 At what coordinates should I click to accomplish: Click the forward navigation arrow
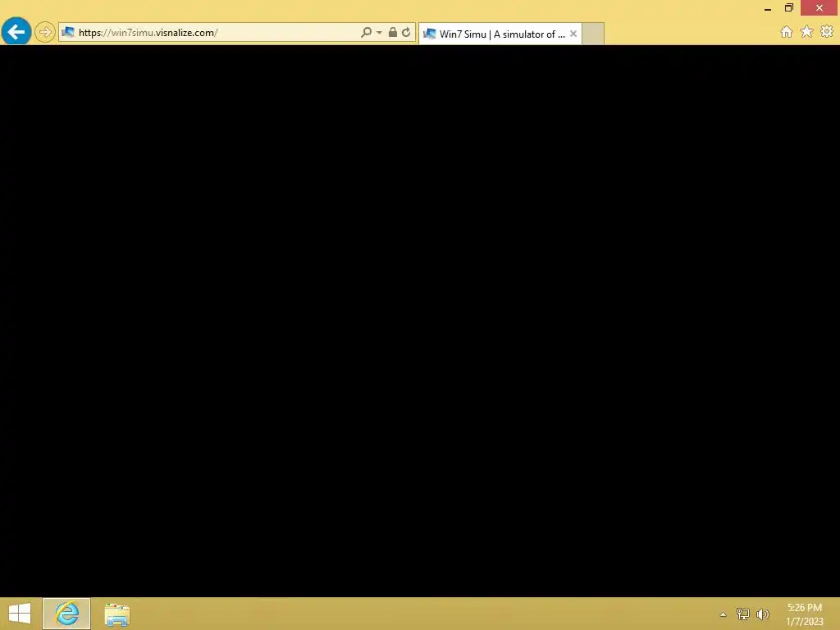(45, 32)
